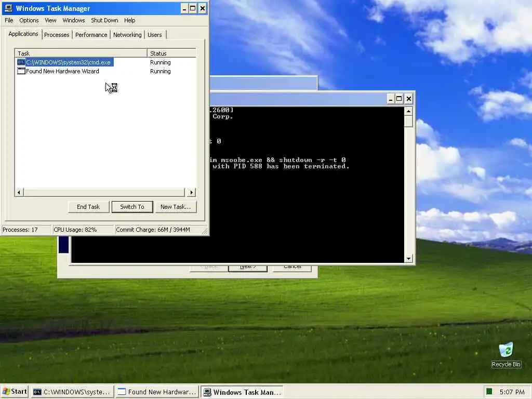532x399 pixels.
Task: Close the Windows Task Manager window
Action: [202, 8]
